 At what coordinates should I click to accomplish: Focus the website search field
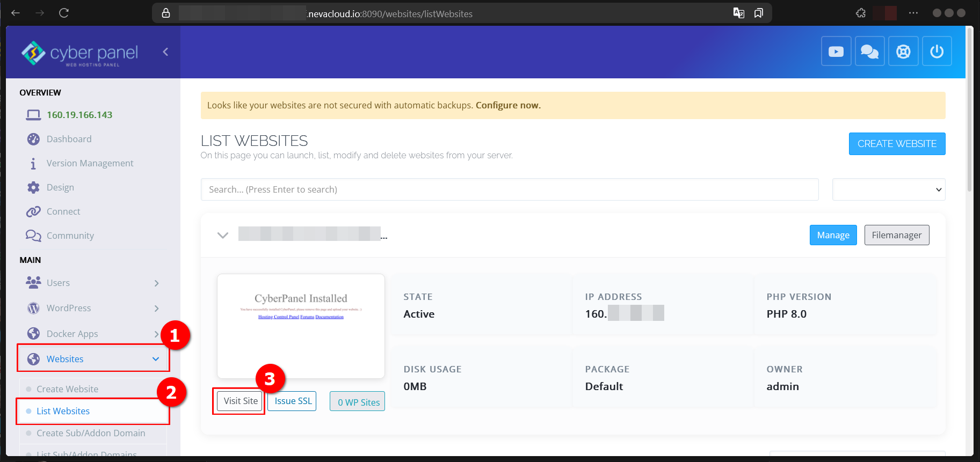coord(510,189)
